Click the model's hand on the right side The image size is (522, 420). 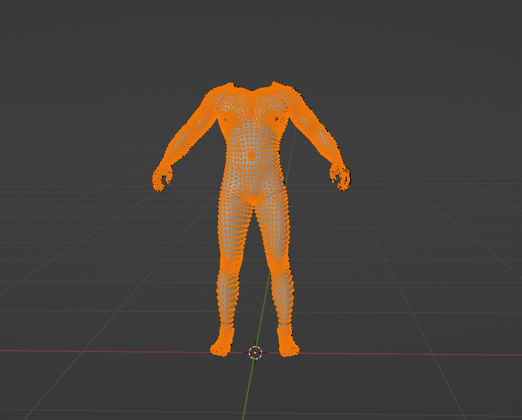[341, 178]
